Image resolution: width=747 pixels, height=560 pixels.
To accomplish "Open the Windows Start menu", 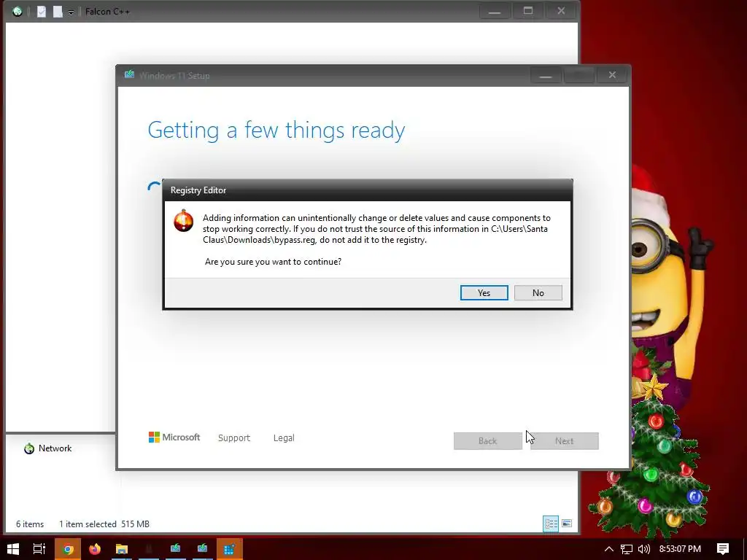I will pyautogui.click(x=13, y=549).
